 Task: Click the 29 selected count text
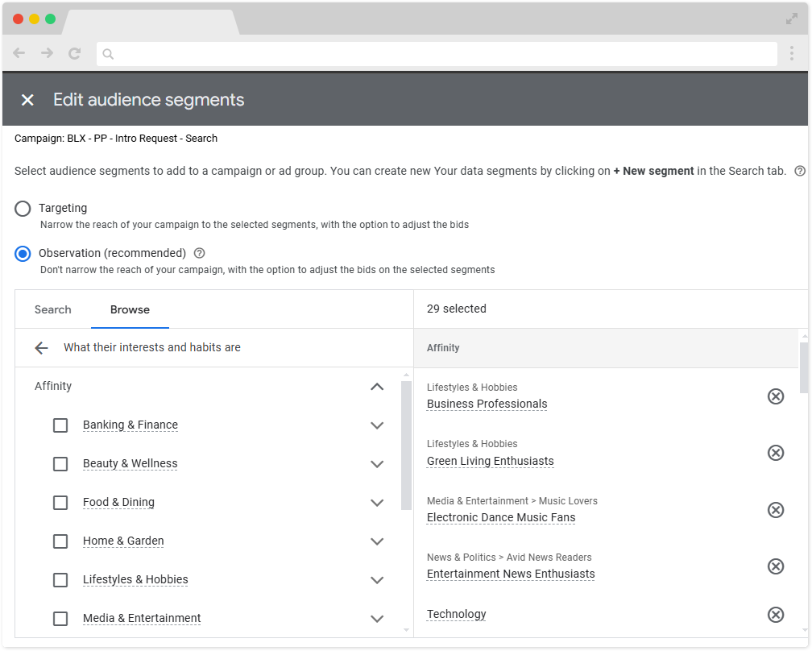click(x=456, y=309)
